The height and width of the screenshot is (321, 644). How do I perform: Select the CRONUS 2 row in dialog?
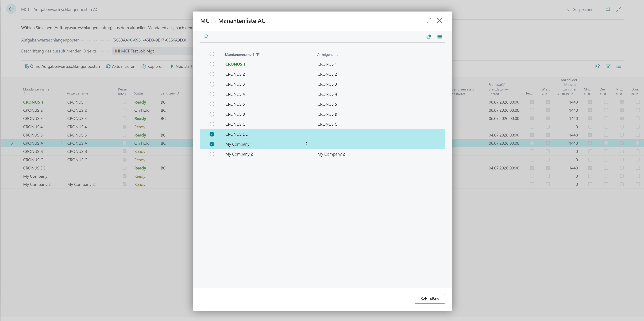pyautogui.click(x=212, y=74)
